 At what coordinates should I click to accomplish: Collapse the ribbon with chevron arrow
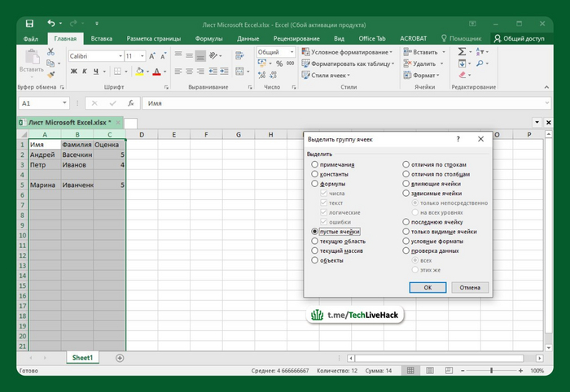point(546,87)
